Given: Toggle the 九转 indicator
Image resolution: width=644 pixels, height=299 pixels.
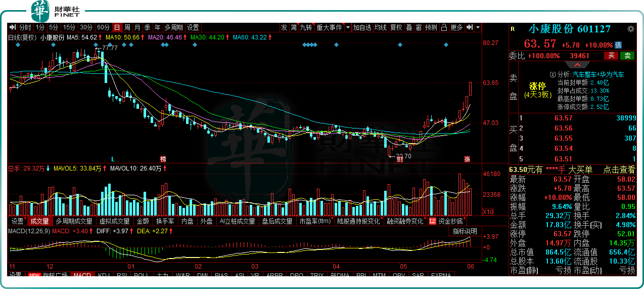Looking at the screenshot, I should (x=306, y=27).
